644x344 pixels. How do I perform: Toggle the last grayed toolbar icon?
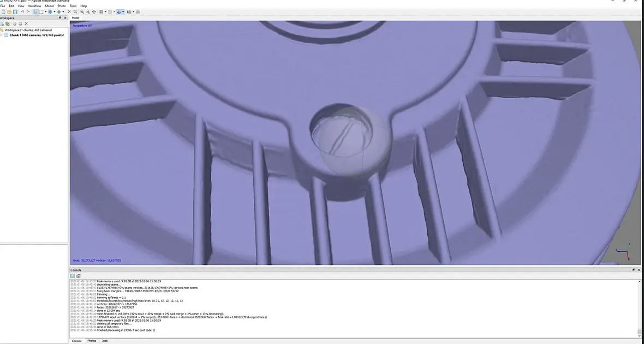138,12
